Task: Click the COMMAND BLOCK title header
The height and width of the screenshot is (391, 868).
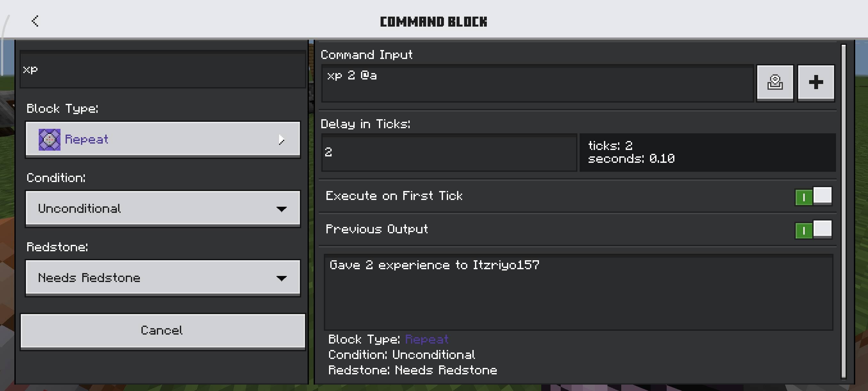Action: coord(434,21)
